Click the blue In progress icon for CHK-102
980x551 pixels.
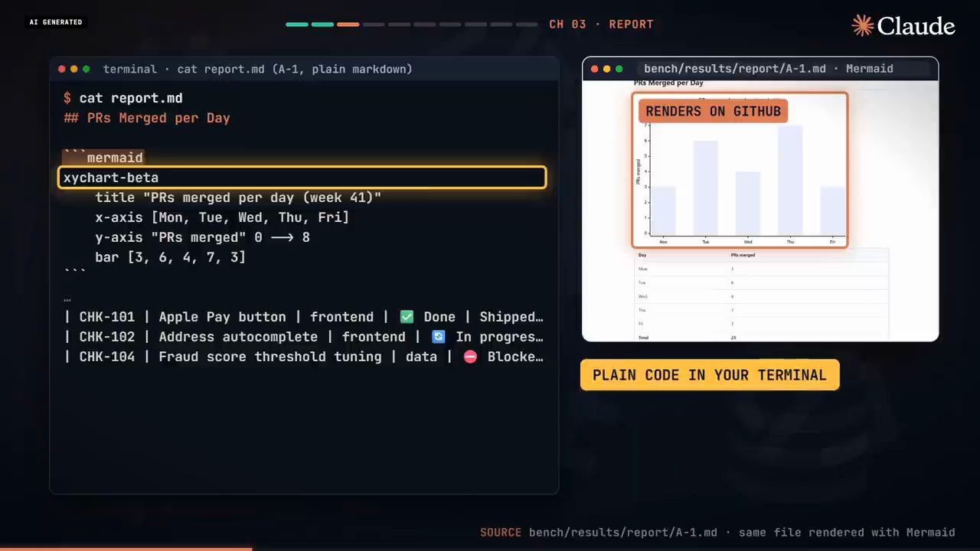(x=438, y=337)
